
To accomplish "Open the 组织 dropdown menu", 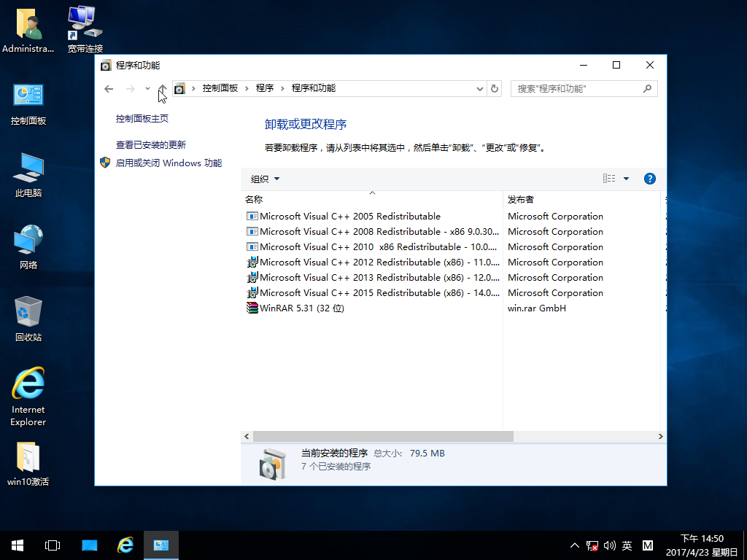I will click(x=265, y=179).
